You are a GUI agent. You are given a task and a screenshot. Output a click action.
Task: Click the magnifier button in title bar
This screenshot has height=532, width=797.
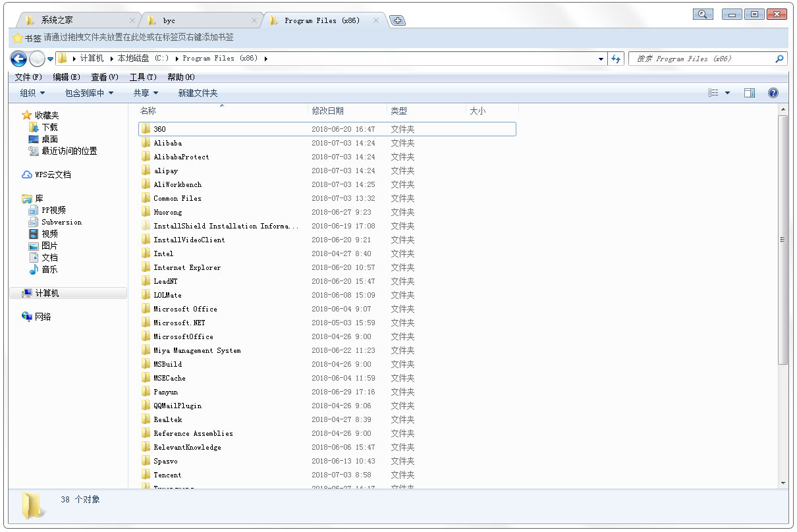(x=703, y=14)
